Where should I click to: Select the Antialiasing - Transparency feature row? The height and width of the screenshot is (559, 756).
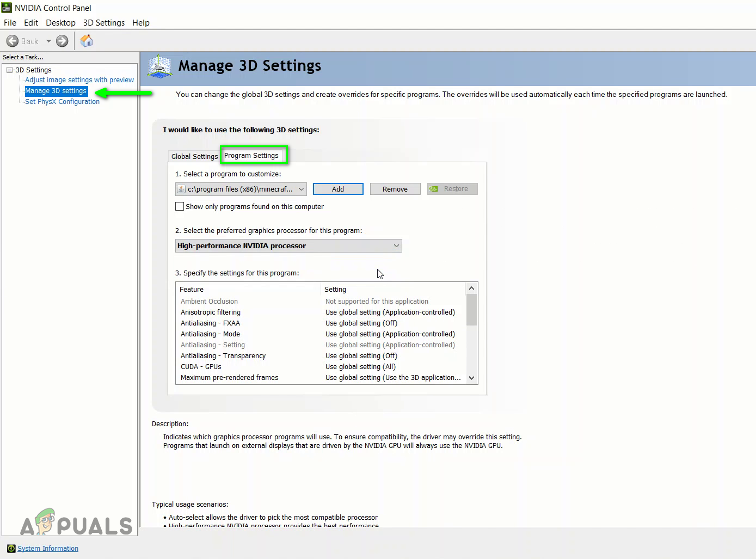321,355
